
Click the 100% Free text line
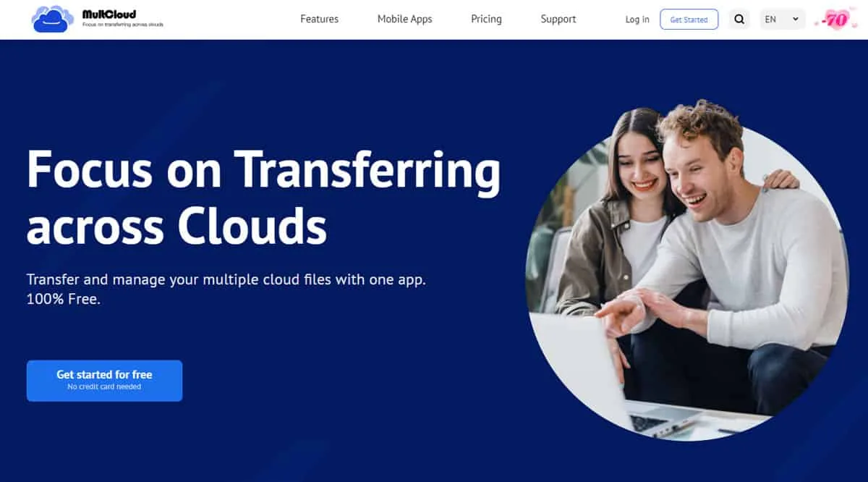tap(64, 299)
